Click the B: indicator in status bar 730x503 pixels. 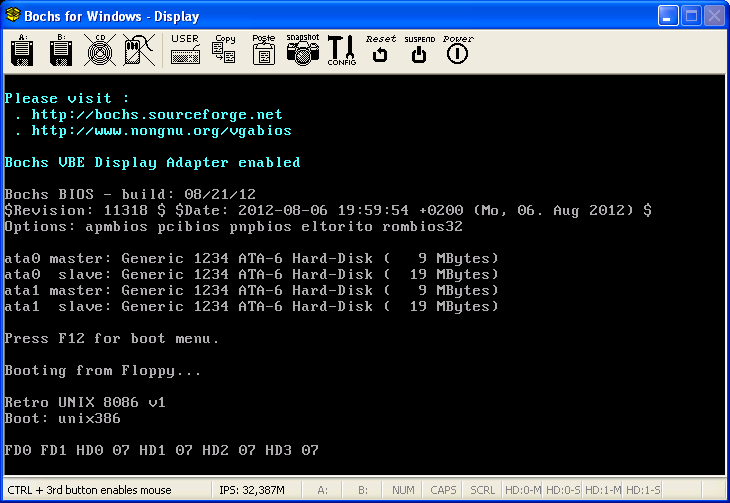tap(363, 490)
